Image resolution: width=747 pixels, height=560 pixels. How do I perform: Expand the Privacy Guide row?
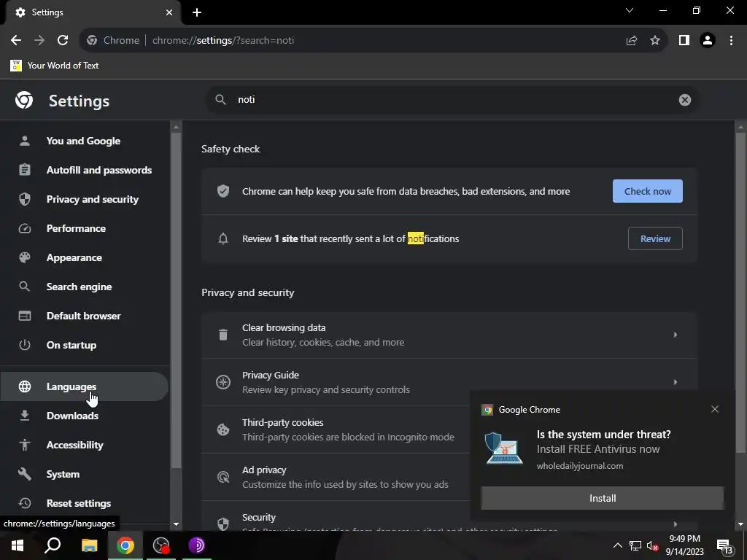point(449,382)
